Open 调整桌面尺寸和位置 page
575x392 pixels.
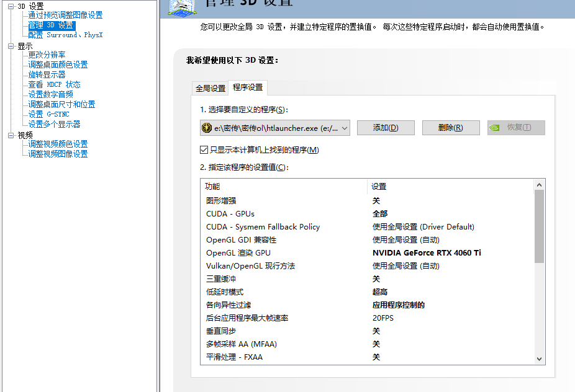(x=61, y=104)
